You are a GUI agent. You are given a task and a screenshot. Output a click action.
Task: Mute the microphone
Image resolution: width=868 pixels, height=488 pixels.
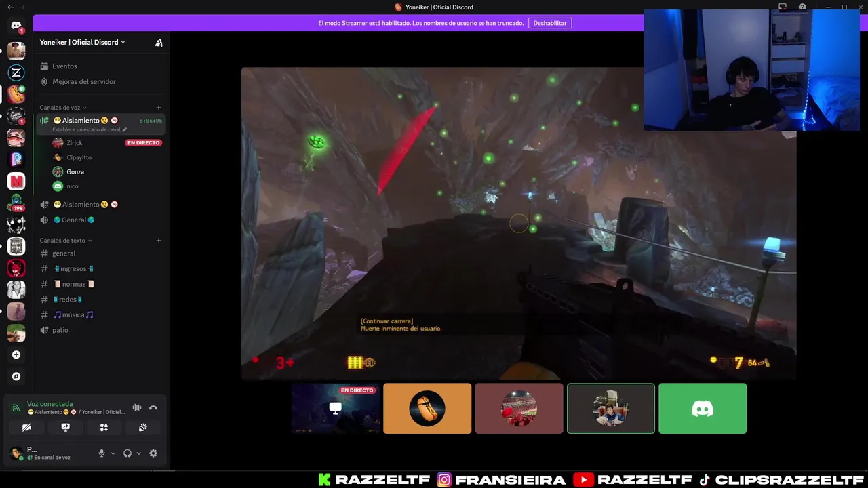coord(102,453)
